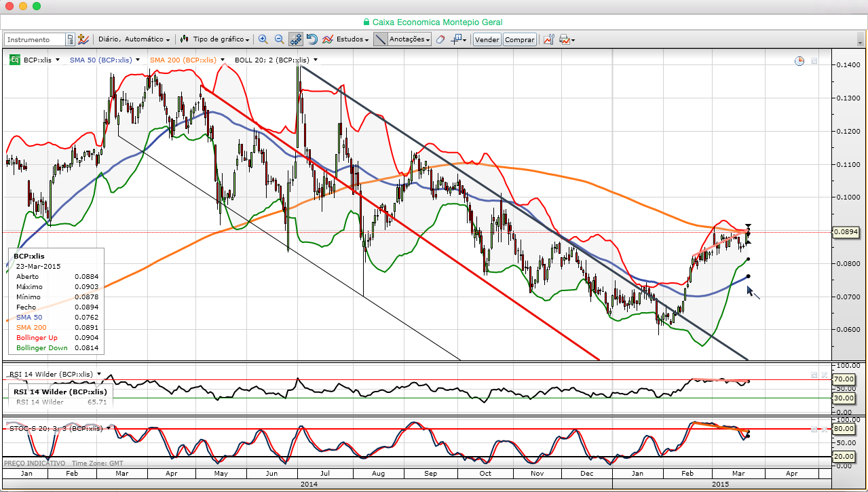Click the eraser icon to clear annotations
This screenshot has height=492, width=868.
point(440,39)
